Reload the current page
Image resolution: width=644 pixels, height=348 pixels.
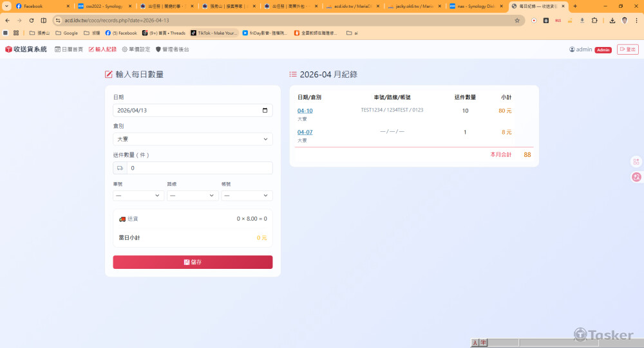click(x=31, y=20)
